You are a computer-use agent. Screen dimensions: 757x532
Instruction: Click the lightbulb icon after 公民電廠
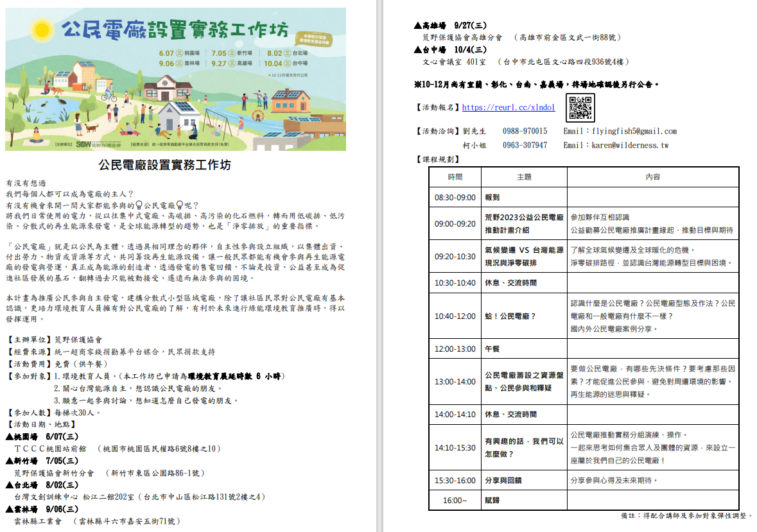coord(180,205)
